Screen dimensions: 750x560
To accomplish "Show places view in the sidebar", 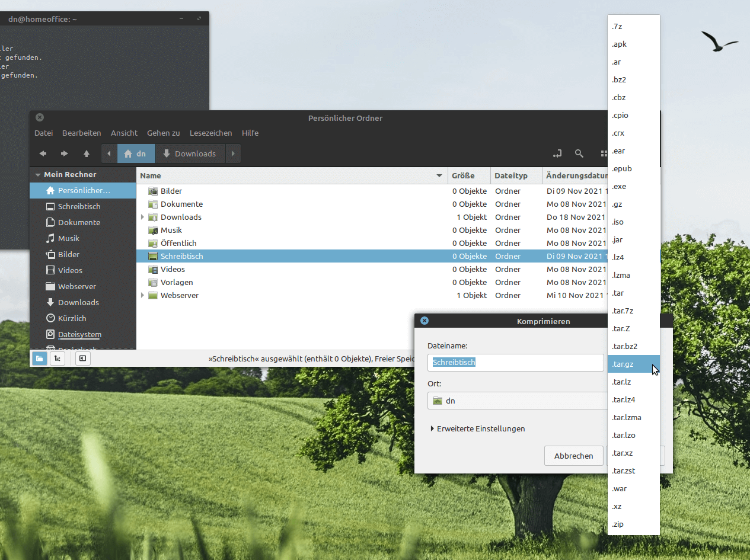I will tap(39, 358).
